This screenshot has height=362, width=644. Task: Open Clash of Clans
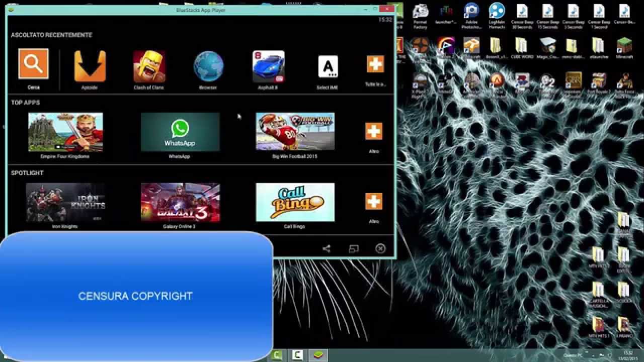[x=149, y=66]
